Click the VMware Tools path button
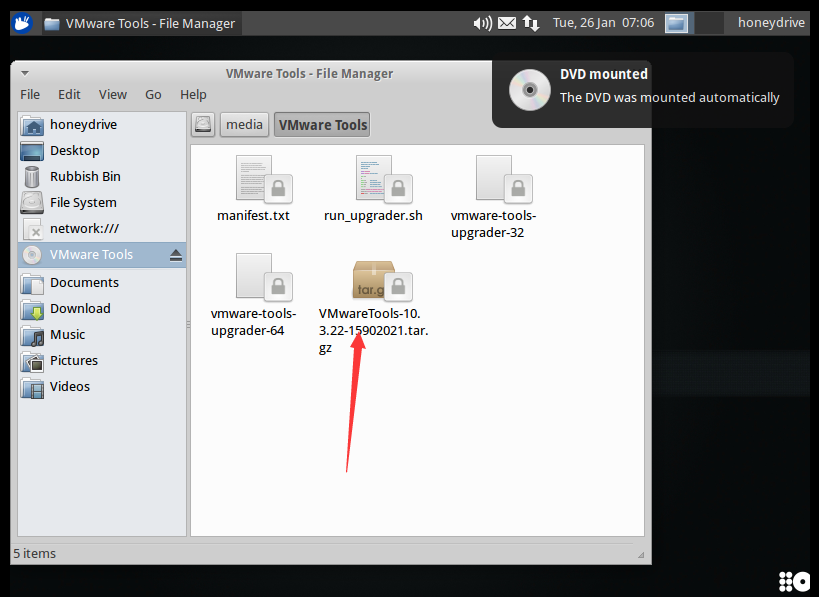This screenshot has height=597, width=819. (322, 125)
